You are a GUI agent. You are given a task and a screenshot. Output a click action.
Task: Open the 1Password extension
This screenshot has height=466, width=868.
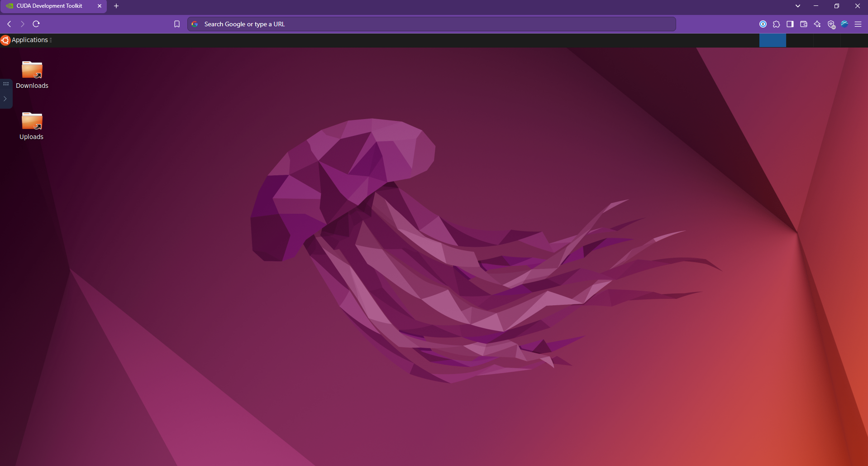(763, 24)
